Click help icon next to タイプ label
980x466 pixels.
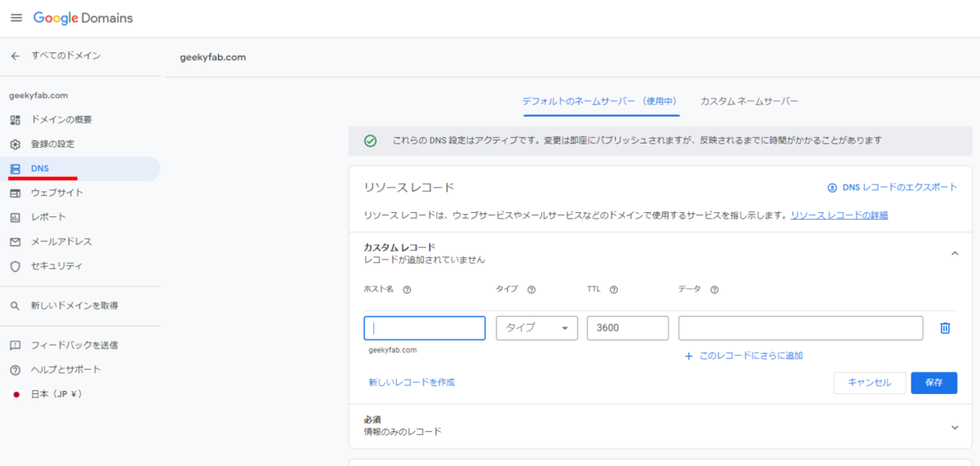tap(532, 290)
